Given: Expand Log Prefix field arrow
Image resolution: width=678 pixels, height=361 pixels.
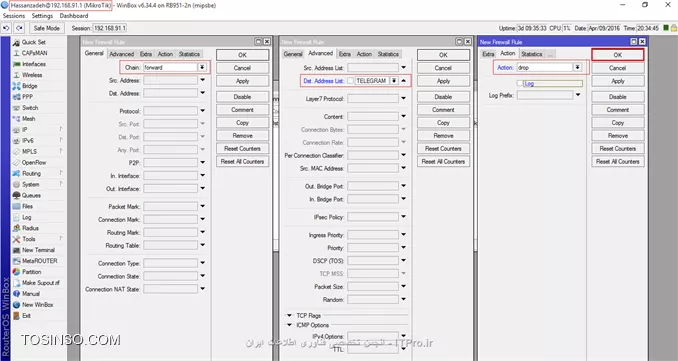Looking at the screenshot, I should [578, 95].
